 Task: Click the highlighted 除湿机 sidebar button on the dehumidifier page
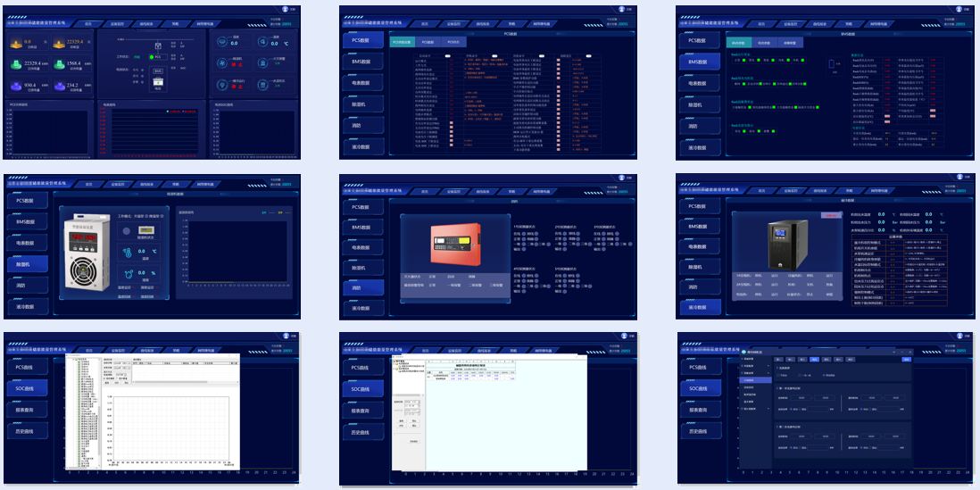27,264
